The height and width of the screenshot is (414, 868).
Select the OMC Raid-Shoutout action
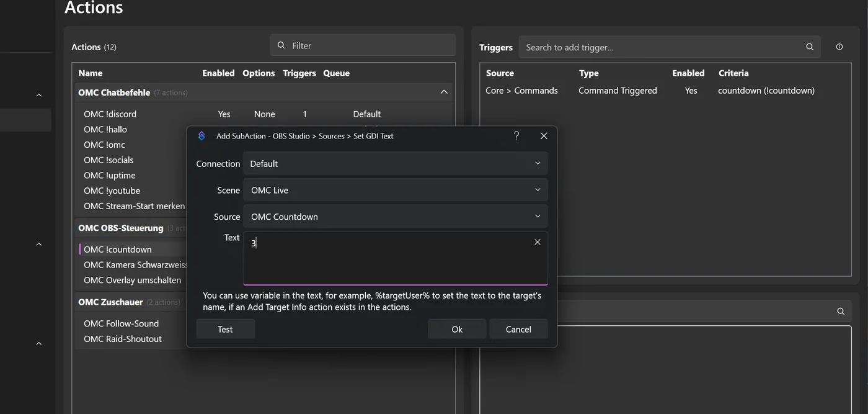point(123,339)
